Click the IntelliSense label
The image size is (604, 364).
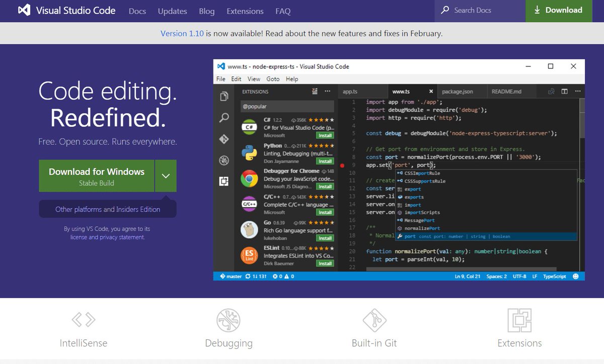pyautogui.click(x=83, y=343)
